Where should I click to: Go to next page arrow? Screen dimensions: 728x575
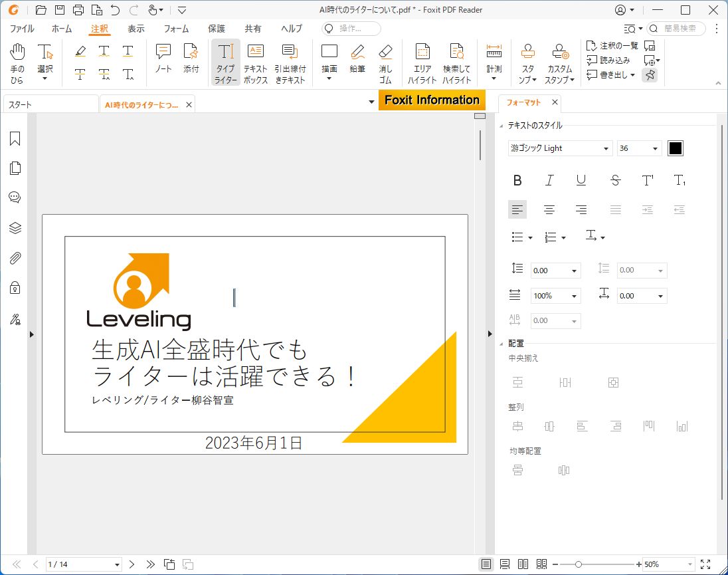point(132,564)
